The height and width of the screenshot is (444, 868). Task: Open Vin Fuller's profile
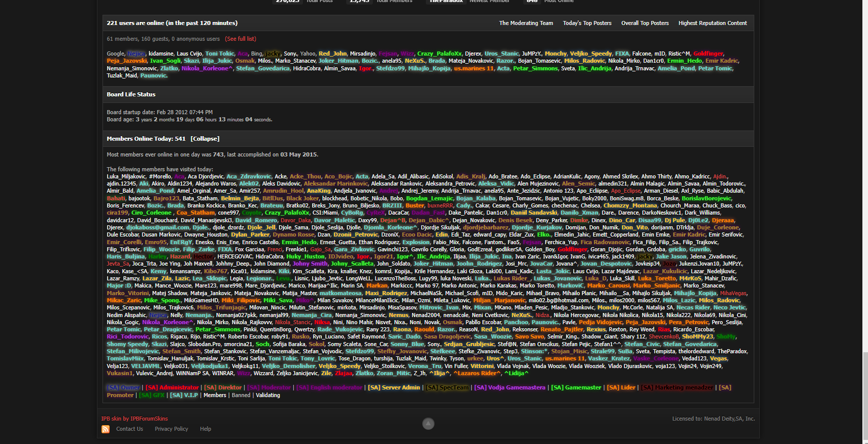tap(455, 366)
